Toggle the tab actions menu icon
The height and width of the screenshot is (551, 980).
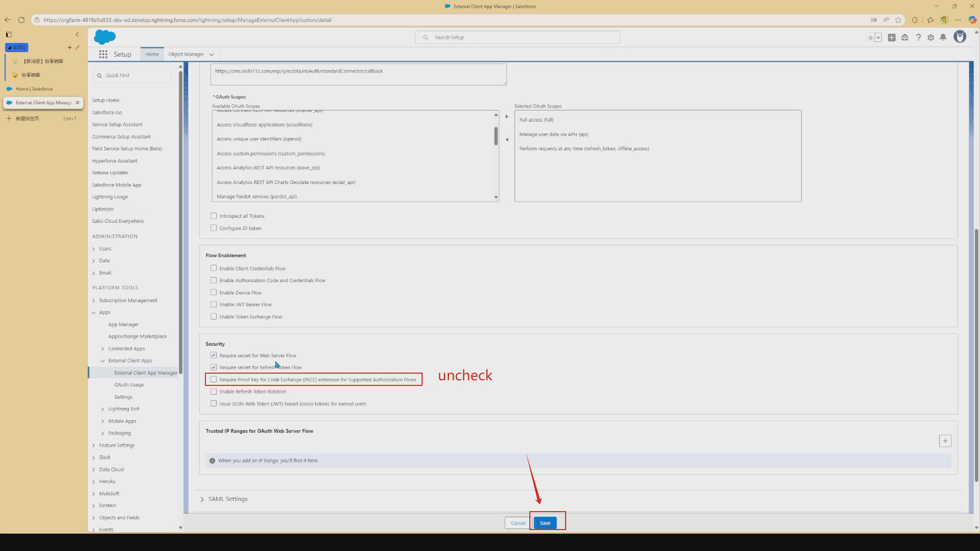coord(9,35)
